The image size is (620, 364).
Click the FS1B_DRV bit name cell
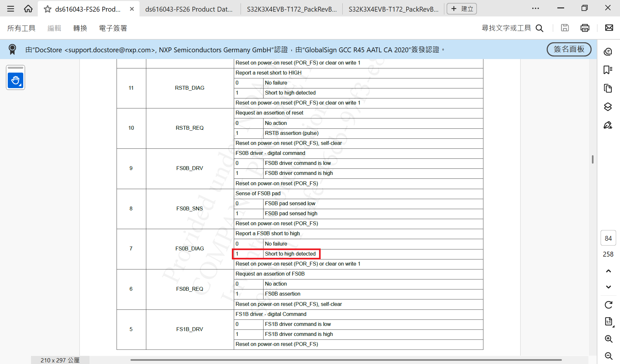tap(190, 329)
